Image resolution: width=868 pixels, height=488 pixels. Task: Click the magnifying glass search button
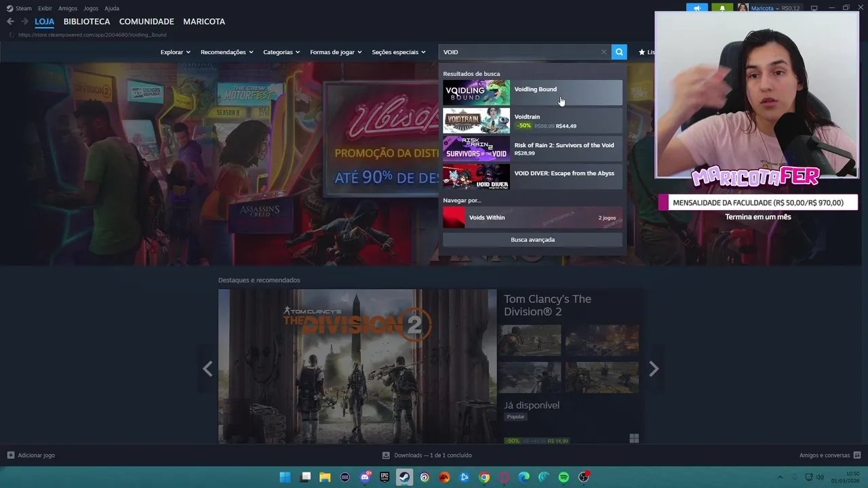pyautogui.click(x=618, y=52)
